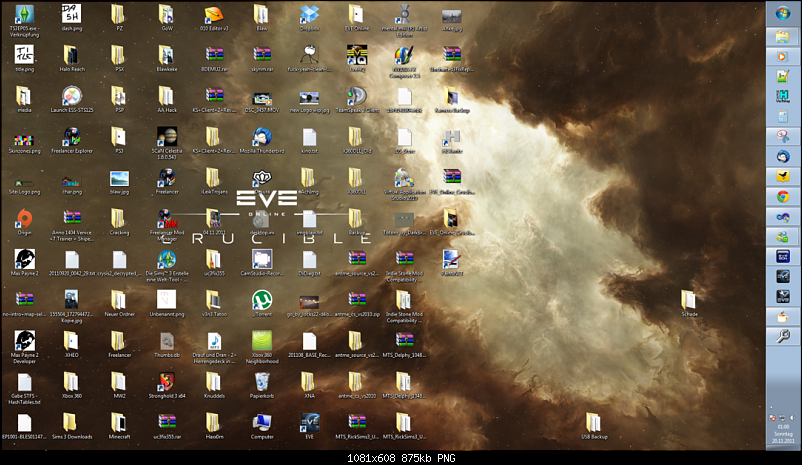
Task: Open the Origin desktop shortcut
Action: (x=24, y=222)
